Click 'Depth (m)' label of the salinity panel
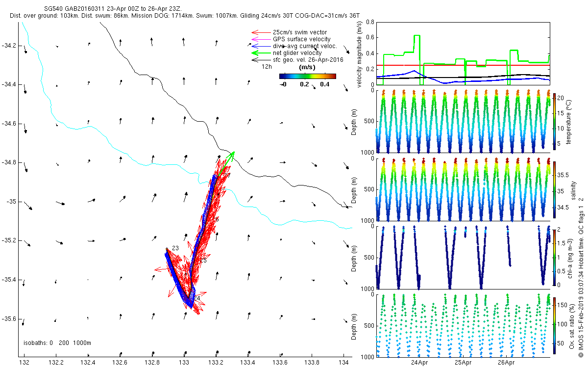 pyautogui.click(x=355, y=189)
